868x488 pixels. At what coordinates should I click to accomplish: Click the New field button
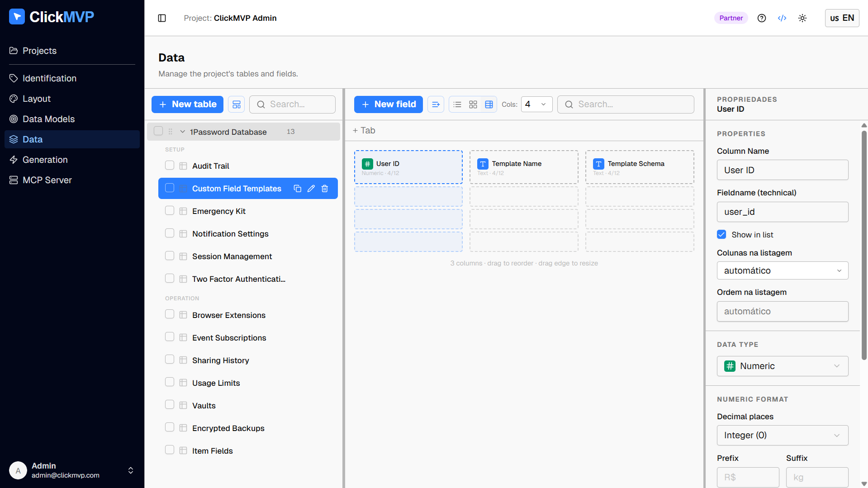click(388, 104)
